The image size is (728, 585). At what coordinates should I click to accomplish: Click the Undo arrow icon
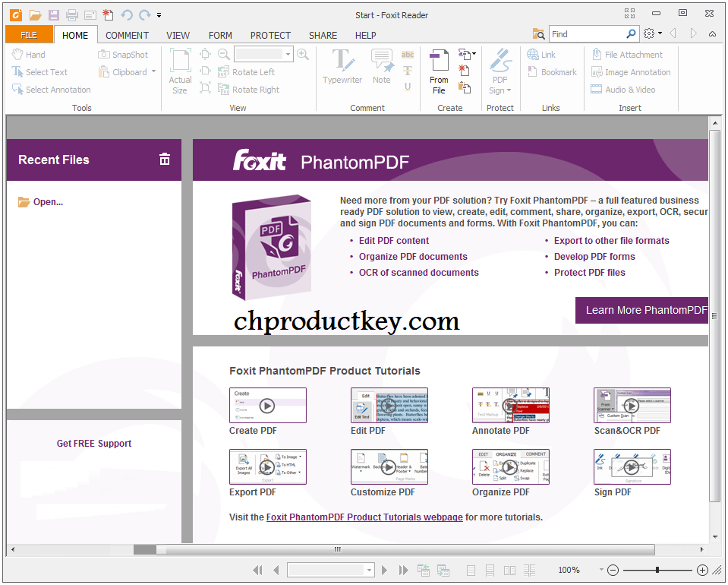tap(127, 15)
